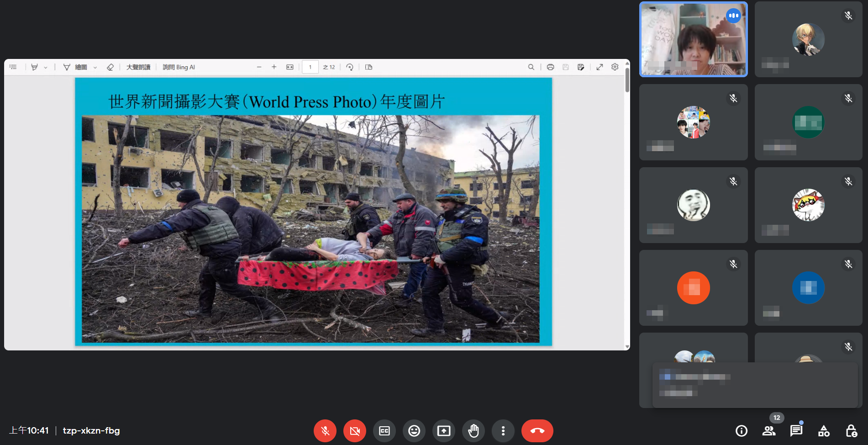Leave the call with red hang-up button
This screenshot has width=868, height=445.
point(537,431)
